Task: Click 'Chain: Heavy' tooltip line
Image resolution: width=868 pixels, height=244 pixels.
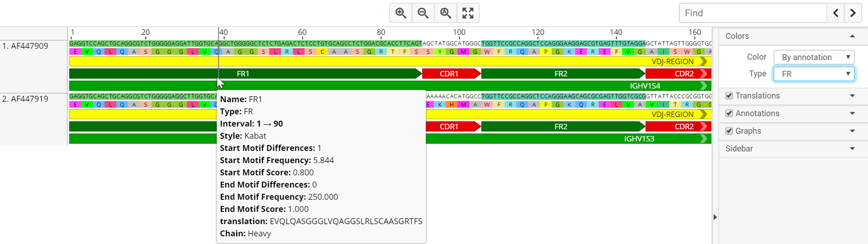Action: [245, 234]
